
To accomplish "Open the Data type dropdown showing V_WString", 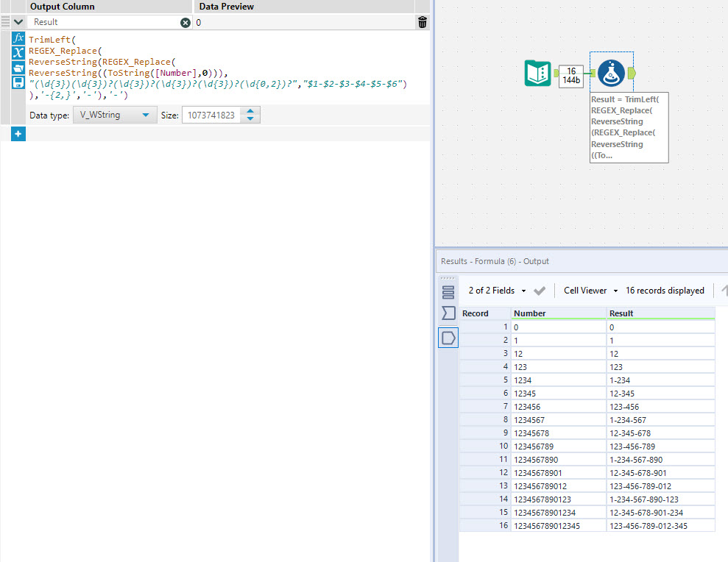I will pyautogui.click(x=114, y=115).
